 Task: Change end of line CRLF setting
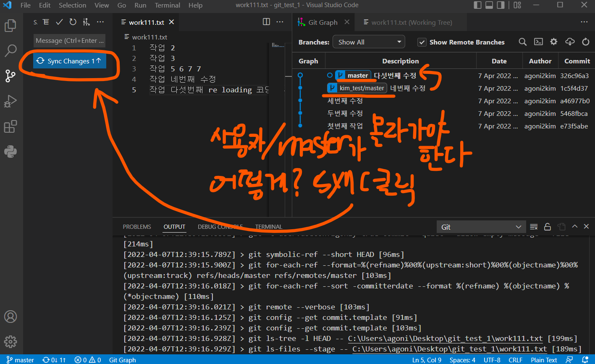tap(515, 360)
